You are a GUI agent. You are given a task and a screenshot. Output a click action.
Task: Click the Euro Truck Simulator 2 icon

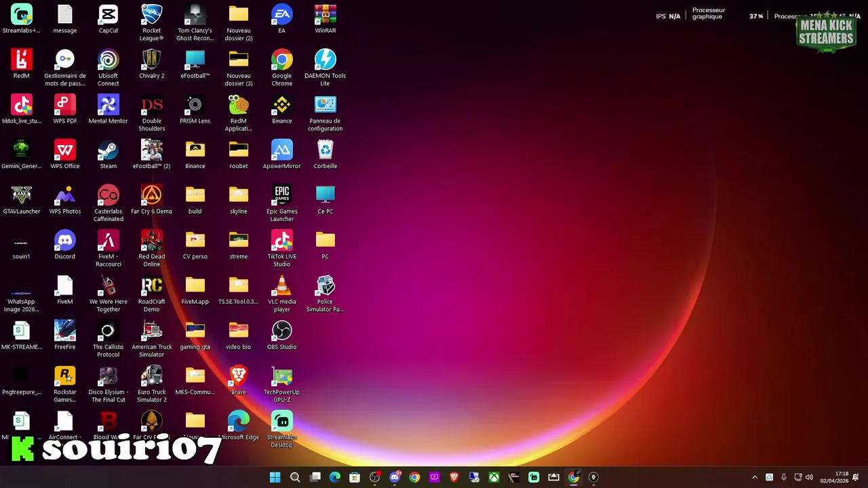[x=152, y=384]
